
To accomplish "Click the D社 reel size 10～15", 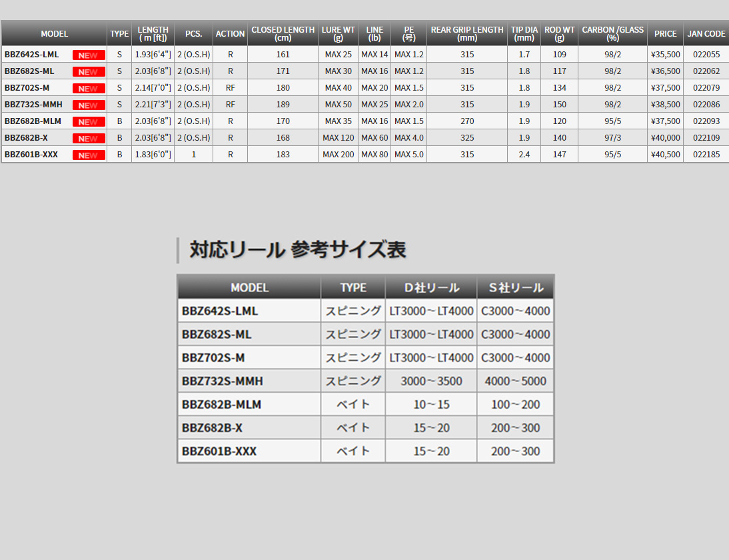I will 431,405.
